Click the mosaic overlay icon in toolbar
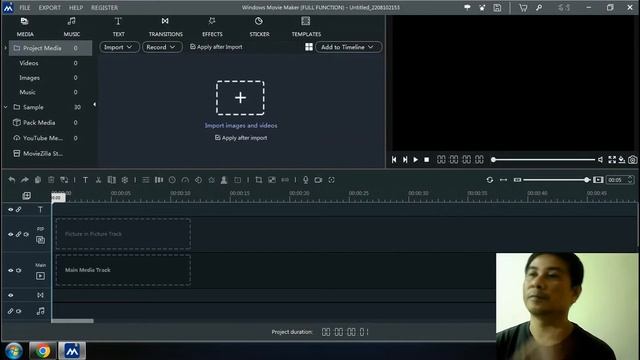640x360 pixels. 272,180
